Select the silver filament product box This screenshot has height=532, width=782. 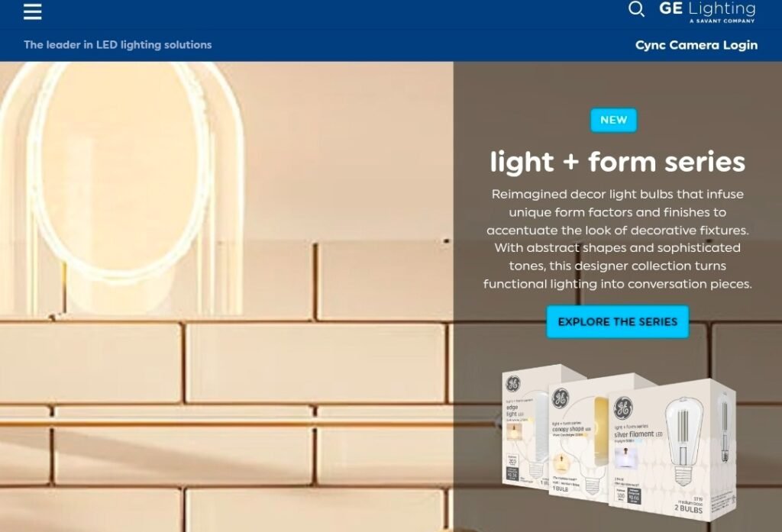pyautogui.click(x=671, y=450)
